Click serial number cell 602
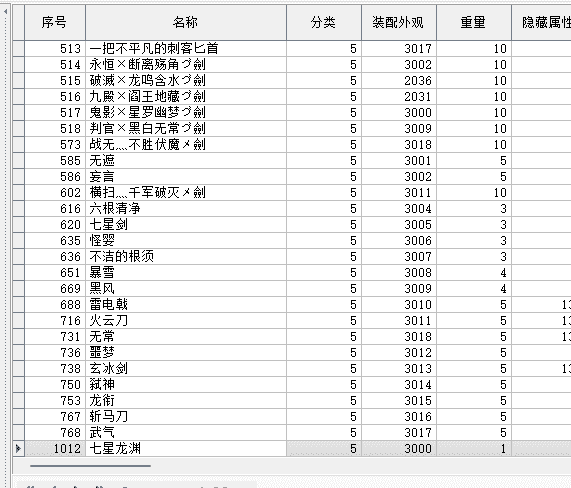 coord(55,193)
